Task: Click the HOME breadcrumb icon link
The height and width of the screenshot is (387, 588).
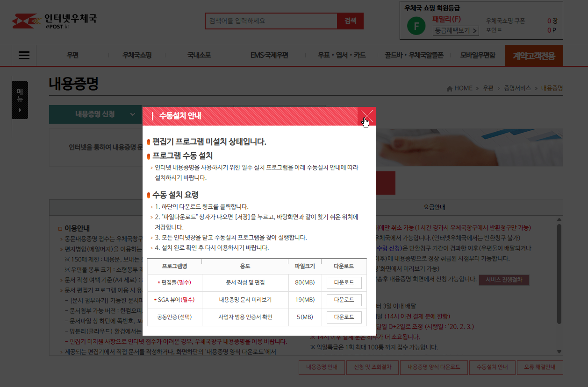Action: [460, 88]
